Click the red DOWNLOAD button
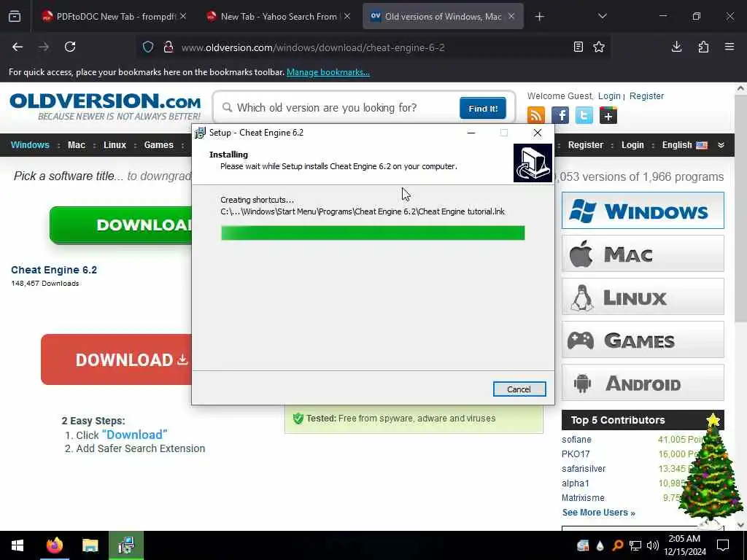 point(117,359)
